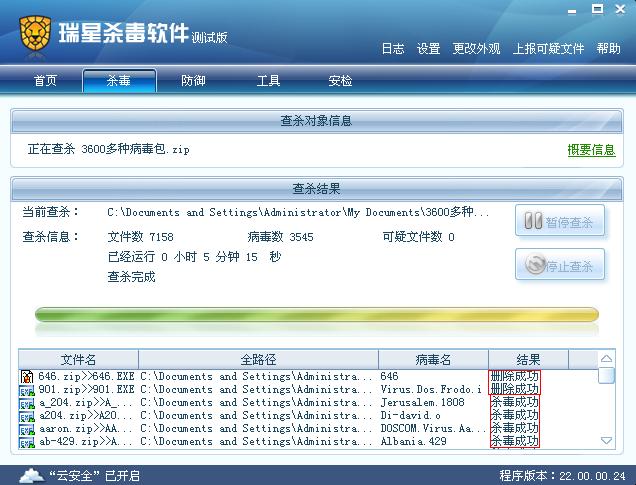
Task: Click the 暂停查杀 pause scan button
Action: click(560, 221)
